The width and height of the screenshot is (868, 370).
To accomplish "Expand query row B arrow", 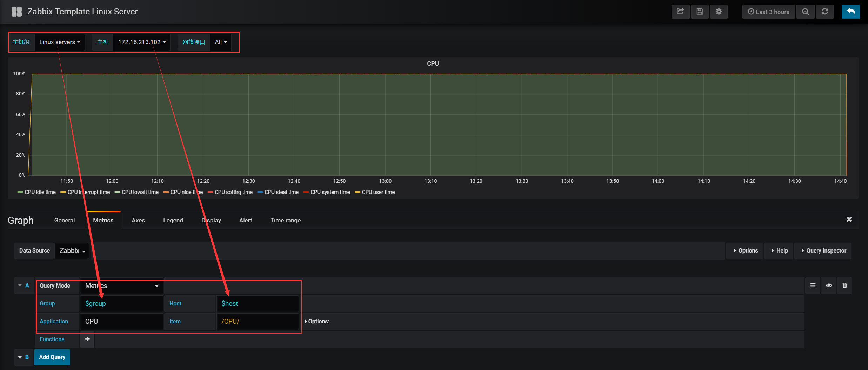I will [x=20, y=357].
